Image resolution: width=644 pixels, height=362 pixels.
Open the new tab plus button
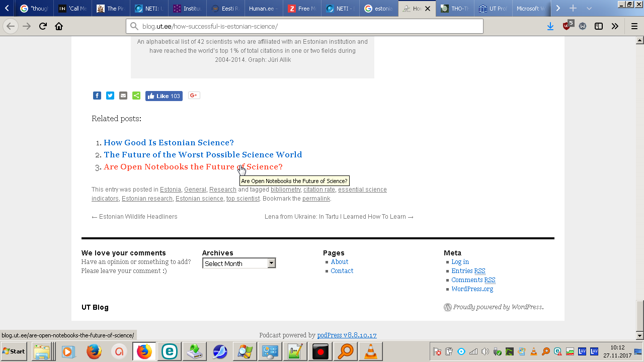click(573, 8)
